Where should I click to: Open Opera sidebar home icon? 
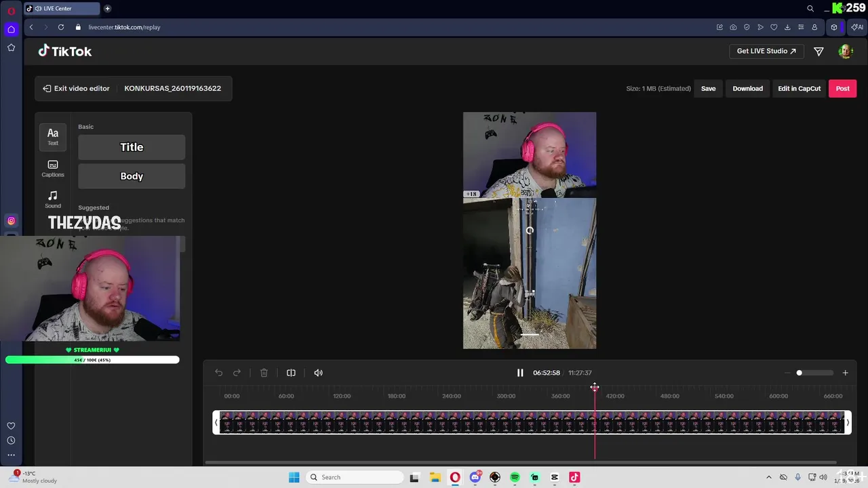[11, 29]
